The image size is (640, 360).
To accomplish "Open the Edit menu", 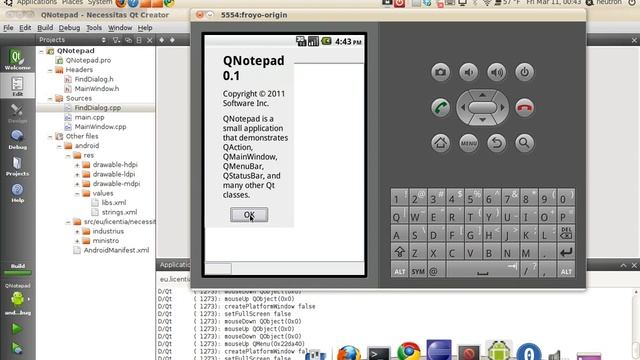I will tap(25, 28).
